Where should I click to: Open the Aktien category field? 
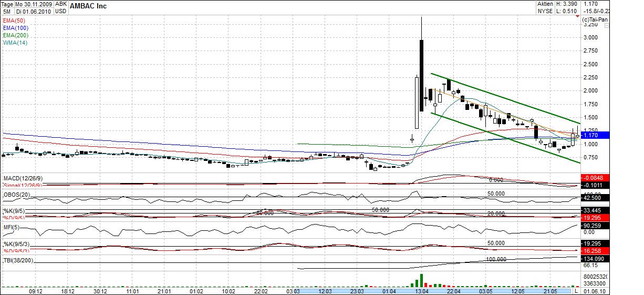[x=545, y=4]
